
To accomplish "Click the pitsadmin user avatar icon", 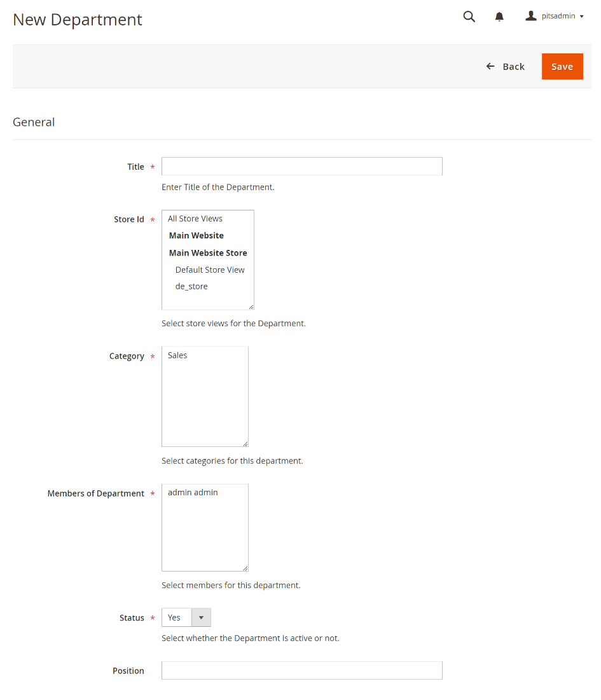I will [531, 16].
